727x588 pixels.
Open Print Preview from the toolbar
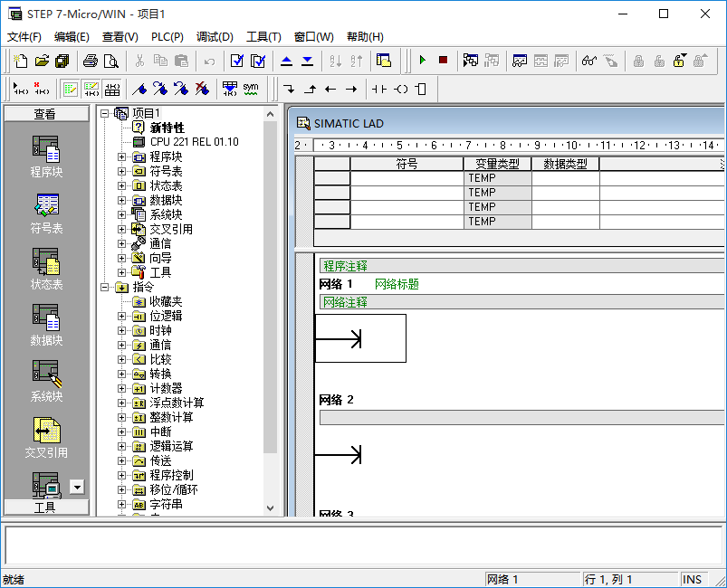(111, 61)
